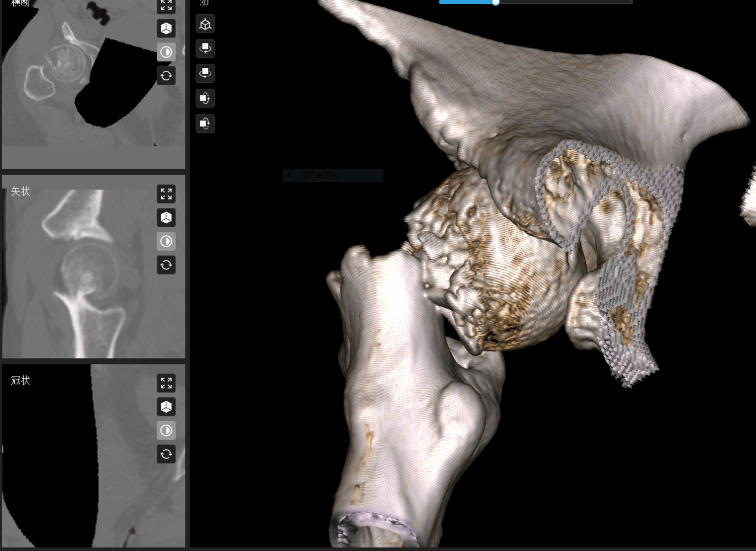The width and height of the screenshot is (756, 551).
Task: Maximize the 横断 (axial) slice view
Action: coord(166,5)
